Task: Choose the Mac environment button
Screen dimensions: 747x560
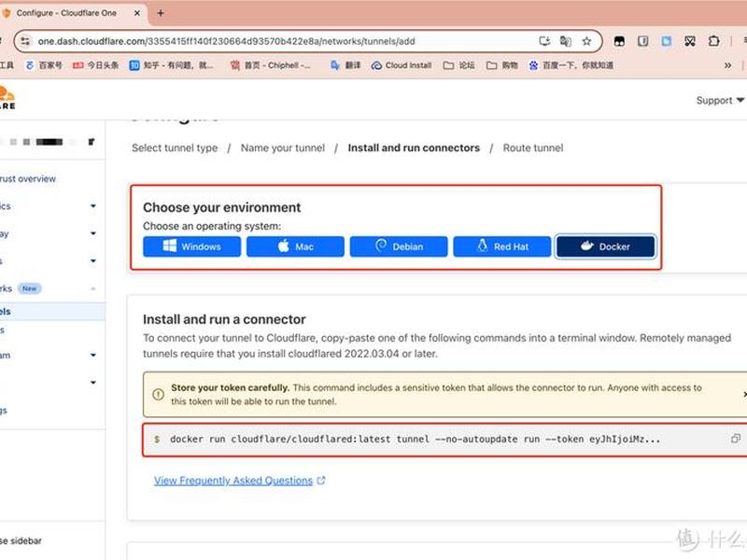Action: (295, 246)
